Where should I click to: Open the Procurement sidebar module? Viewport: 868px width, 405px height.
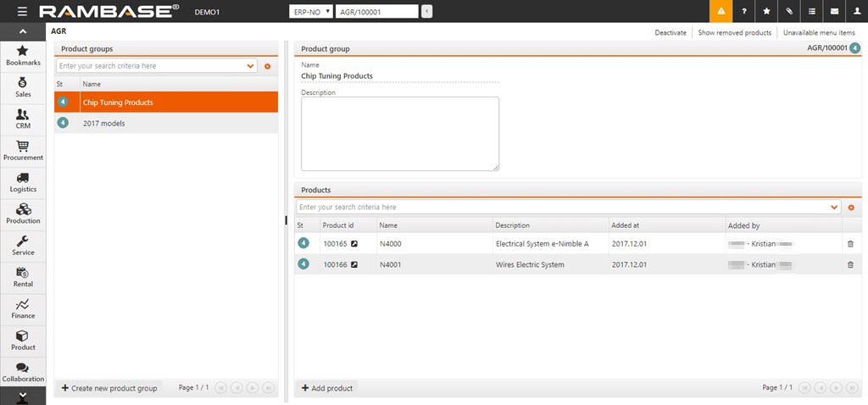(23, 151)
